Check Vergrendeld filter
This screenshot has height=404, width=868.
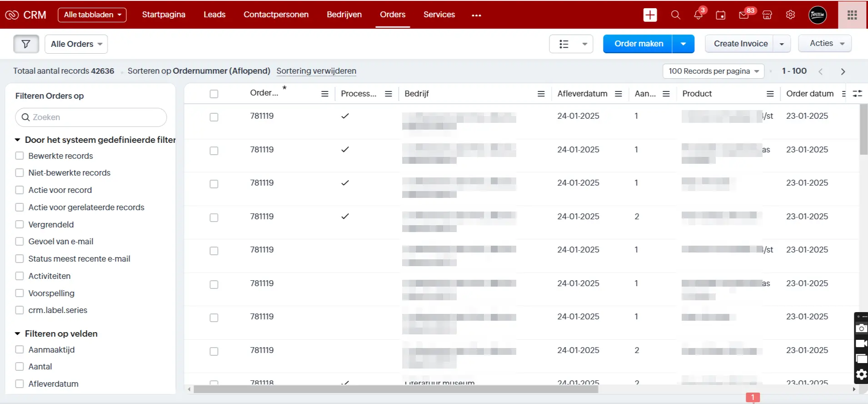pyautogui.click(x=20, y=224)
